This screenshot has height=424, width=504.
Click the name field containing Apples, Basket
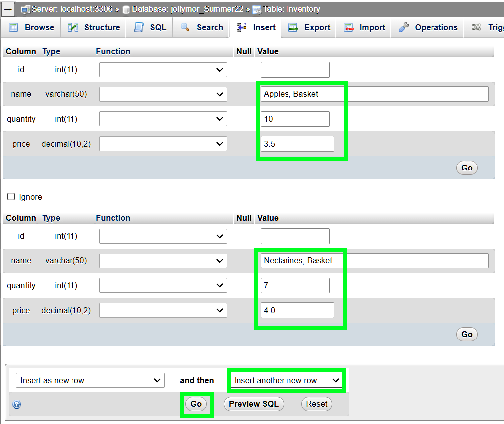click(374, 94)
